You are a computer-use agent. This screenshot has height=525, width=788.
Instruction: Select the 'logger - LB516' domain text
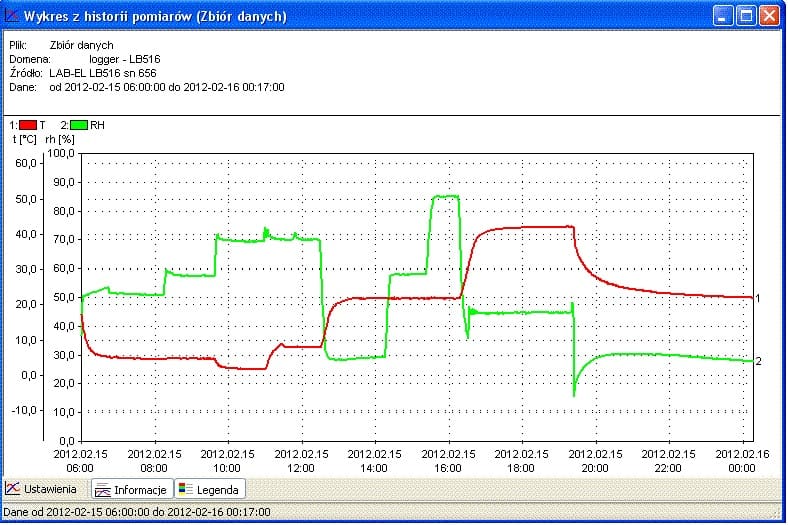(x=125, y=59)
